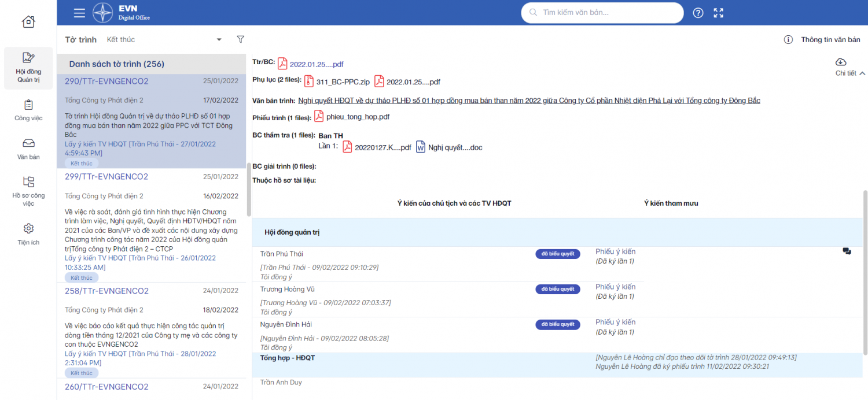Toggle the hamburger menu

[79, 13]
